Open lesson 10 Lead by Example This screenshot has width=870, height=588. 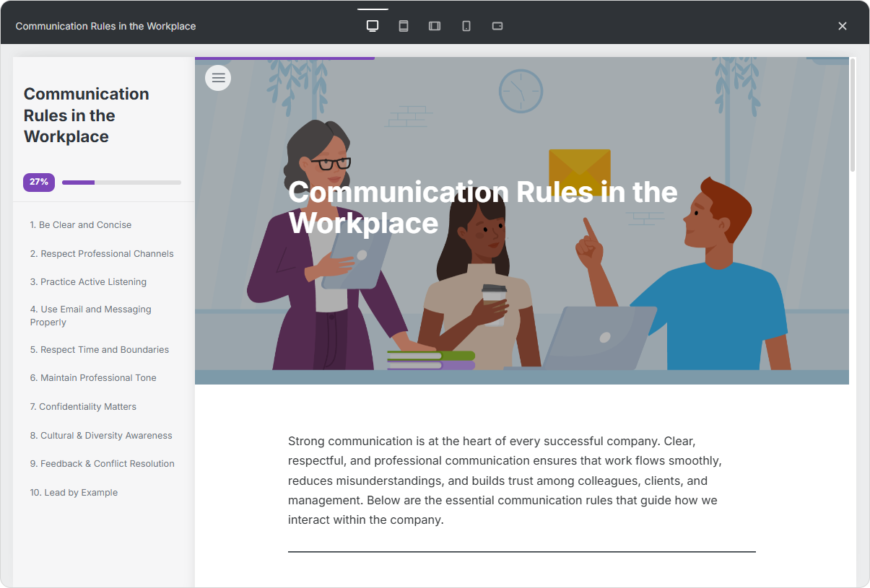coord(74,493)
